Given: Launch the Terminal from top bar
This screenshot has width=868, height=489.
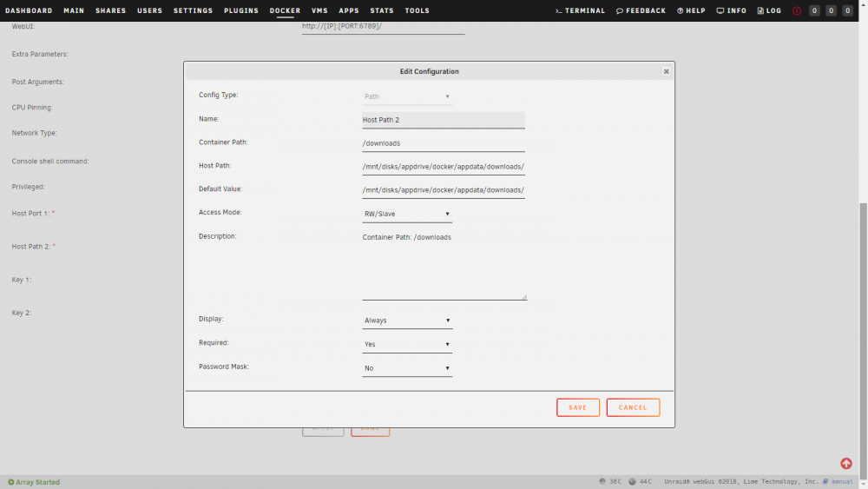Looking at the screenshot, I should pos(580,10).
